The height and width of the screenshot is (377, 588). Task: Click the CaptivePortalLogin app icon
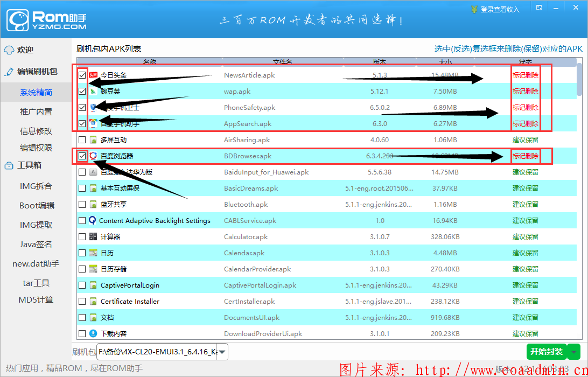pyautogui.click(x=93, y=285)
